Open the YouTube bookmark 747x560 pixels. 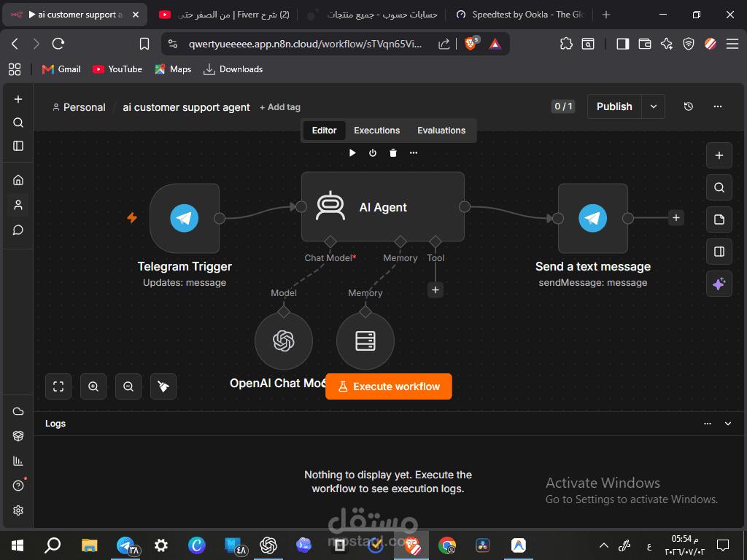117,69
